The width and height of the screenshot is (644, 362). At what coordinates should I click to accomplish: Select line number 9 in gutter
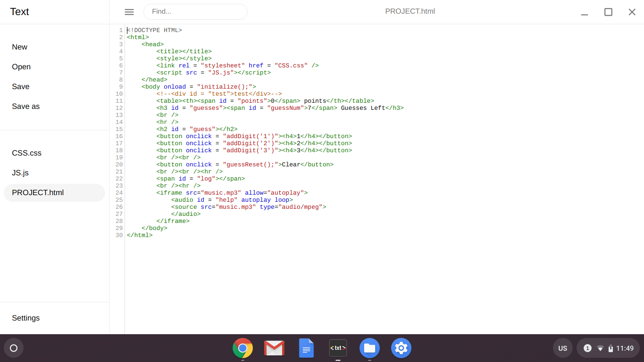pyautogui.click(x=121, y=87)
